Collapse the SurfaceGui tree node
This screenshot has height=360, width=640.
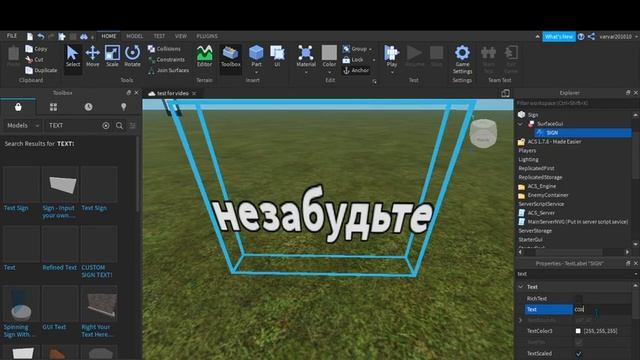click(x=520, y=124)
